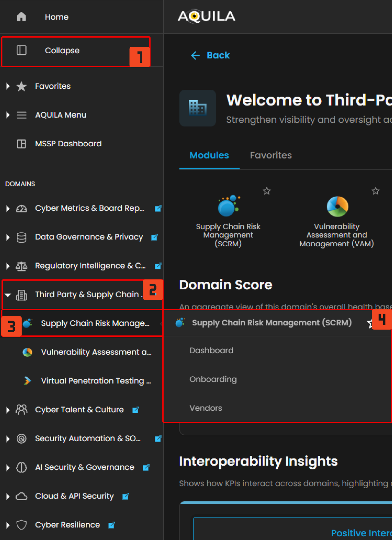Open Cyber Resilience external link icon
This screenshot has width=392, height=540.
(x=111, y=525)
